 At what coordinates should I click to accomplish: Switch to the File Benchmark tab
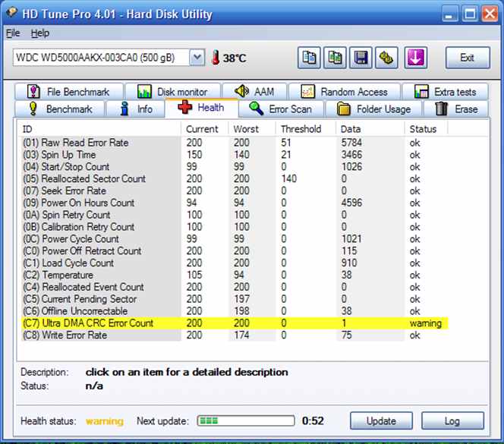pos(69,92)
